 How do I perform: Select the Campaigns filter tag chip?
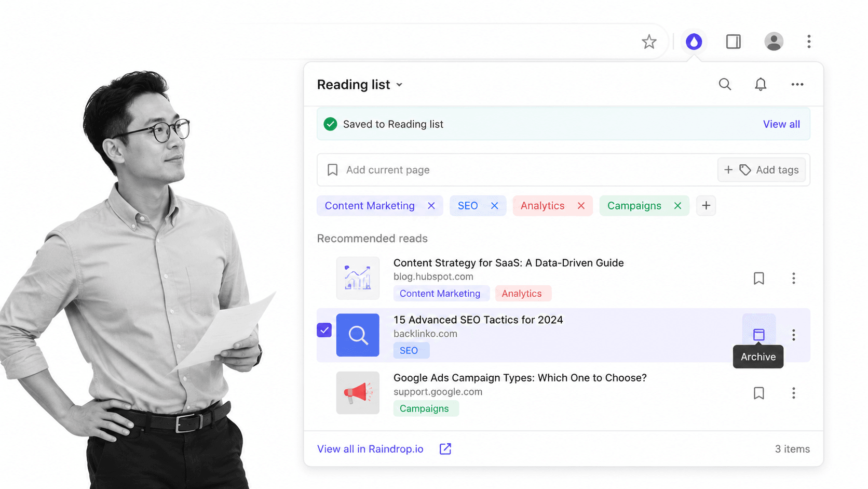point(634,206)
